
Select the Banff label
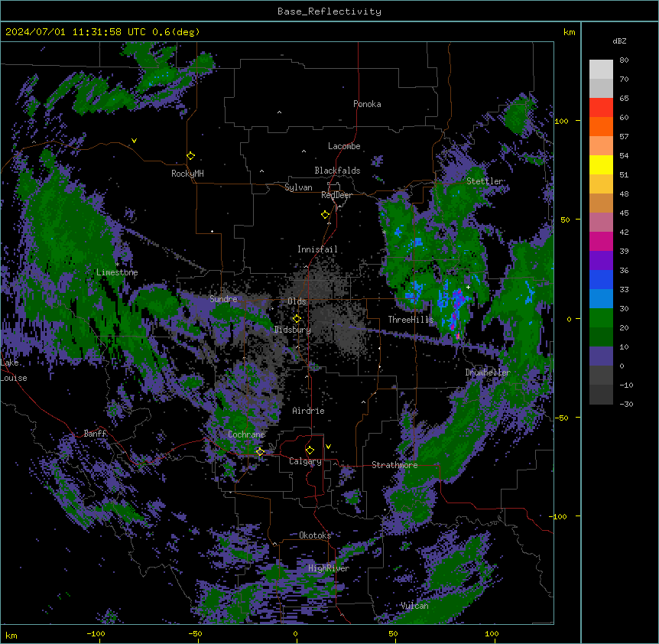pos(95,434)
